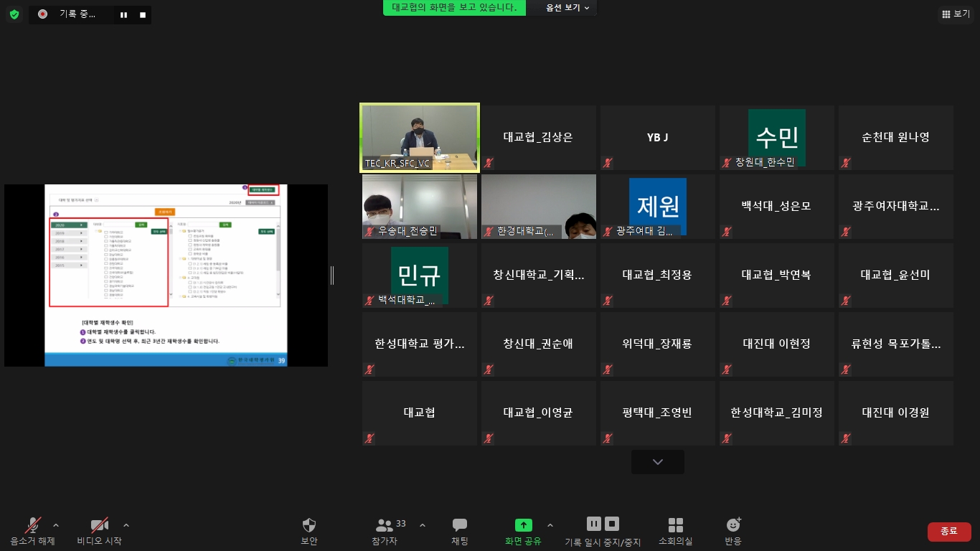Screen dimensions: 980x551
Task: Expand audio options arrow next to microphone
Action: [x=56, y=524]
